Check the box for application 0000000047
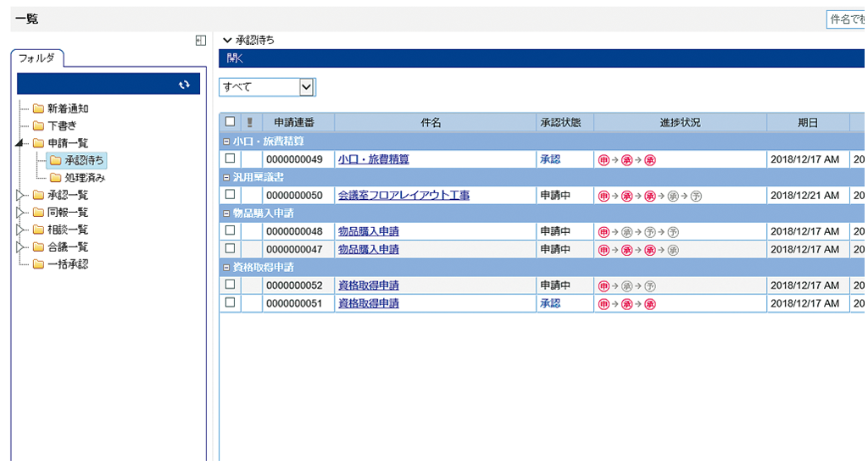This screenshot has height=471, width=868. click(231, 248)
